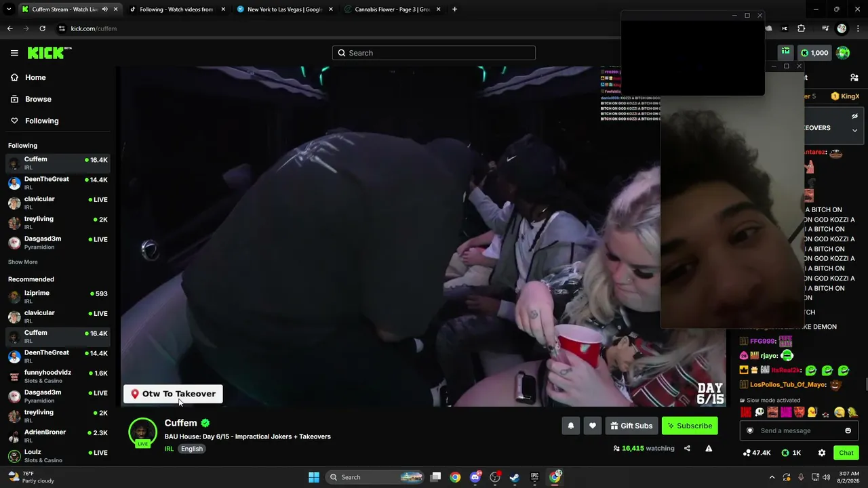The image size is (868, 488).
Task: Open the 1,000 Kicks balance in header
Action: (x=814, y=53)
